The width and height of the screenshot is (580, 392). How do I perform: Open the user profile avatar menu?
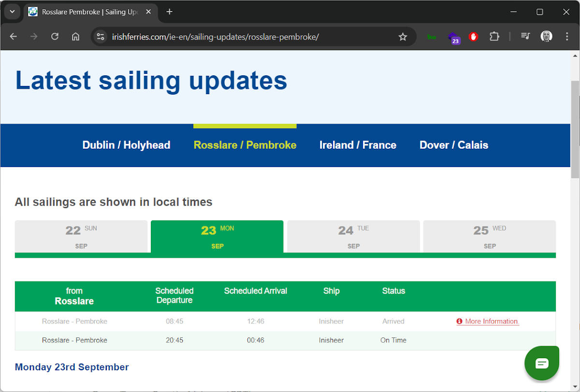[x=546, y=37]
